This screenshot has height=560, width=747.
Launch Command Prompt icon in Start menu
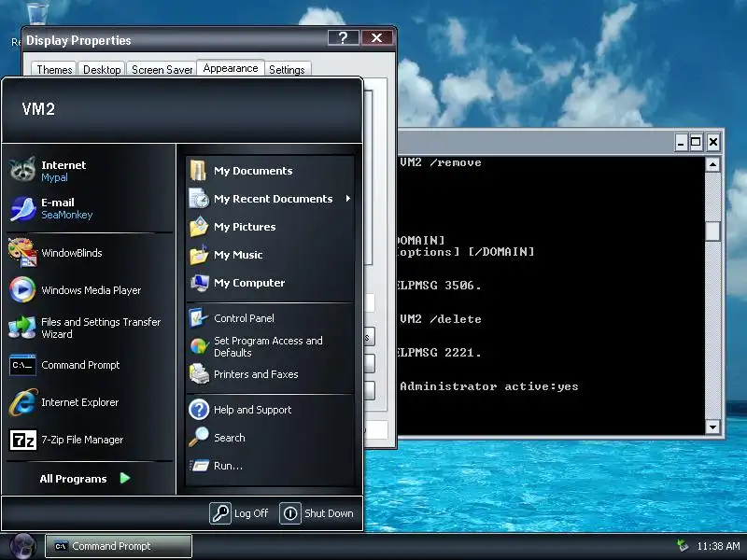coord(22,365)
